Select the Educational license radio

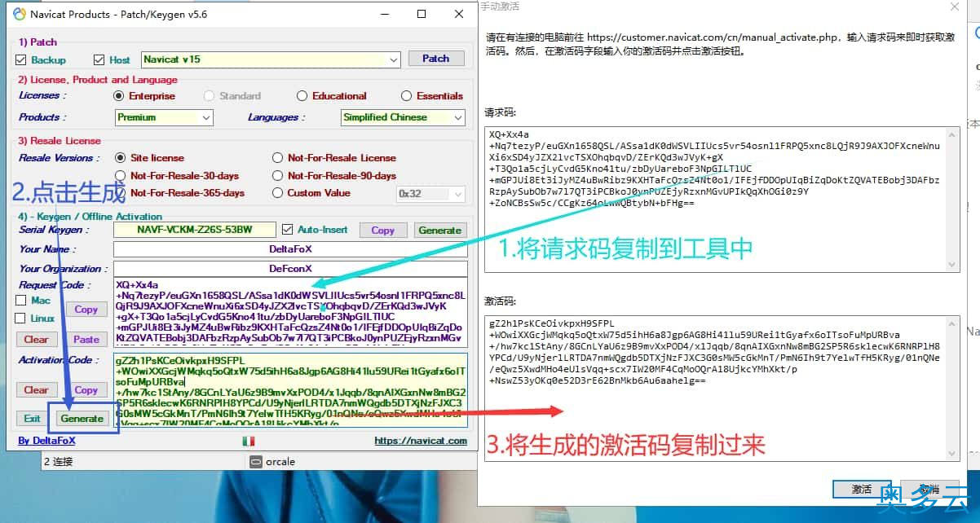tap(302, 96)
